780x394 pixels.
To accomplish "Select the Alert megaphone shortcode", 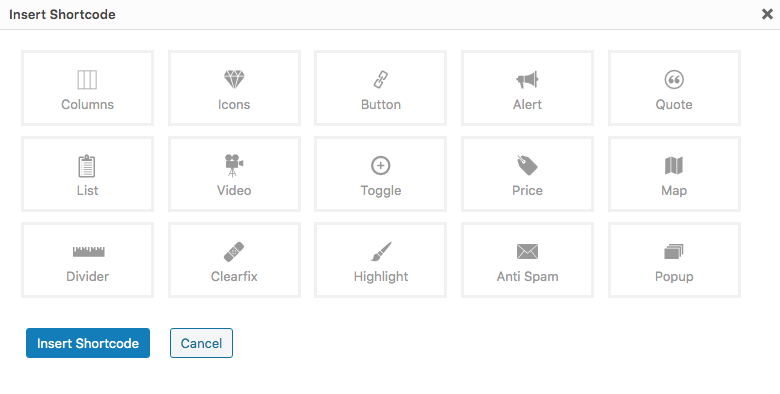I will coord(527,88).
